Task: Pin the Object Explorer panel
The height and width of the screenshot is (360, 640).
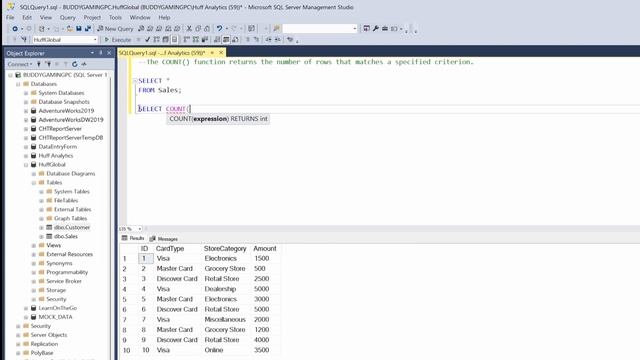Action: pyautogui.click(x=101, y=53)
